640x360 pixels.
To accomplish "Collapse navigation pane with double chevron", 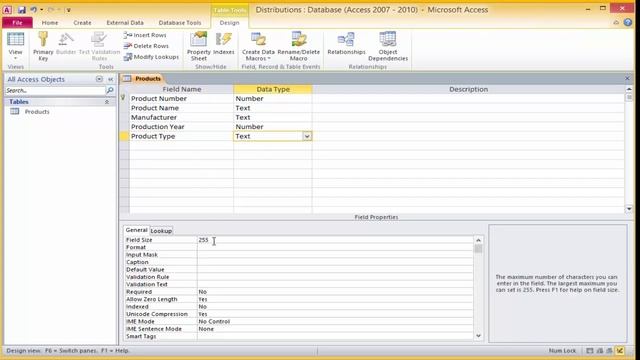I will 110,79.
